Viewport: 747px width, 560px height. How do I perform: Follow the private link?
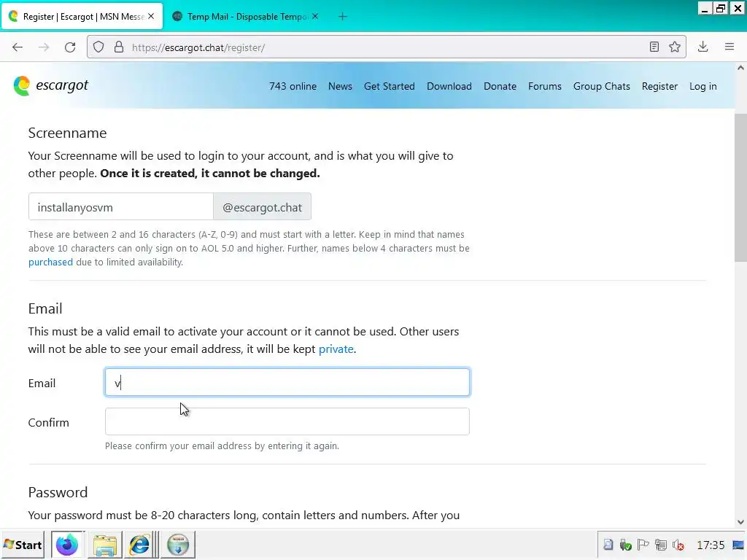click(x=336, y=349)
